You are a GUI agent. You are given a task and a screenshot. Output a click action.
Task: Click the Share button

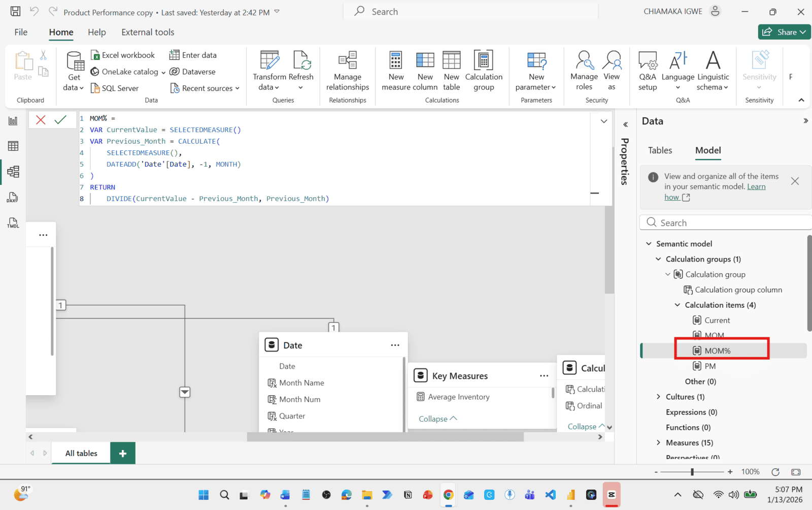click(784, 32)
